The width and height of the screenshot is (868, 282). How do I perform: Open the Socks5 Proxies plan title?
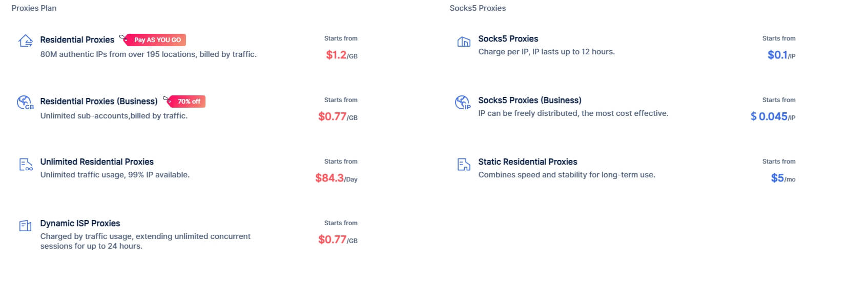tap(508, 39)
